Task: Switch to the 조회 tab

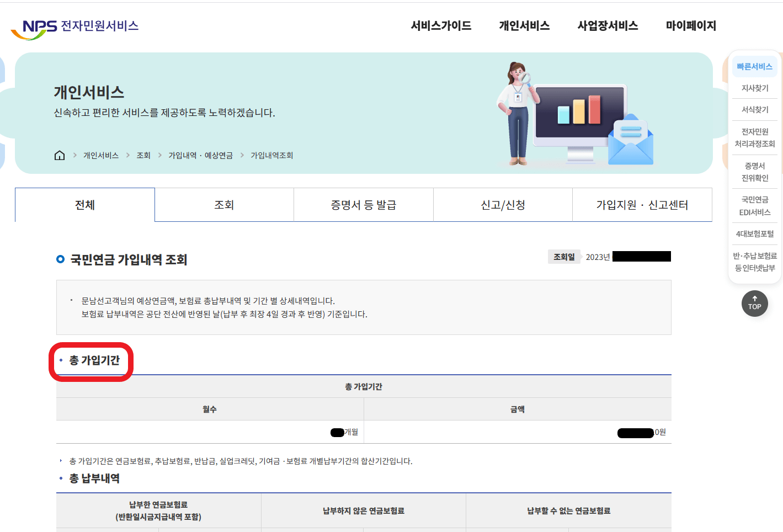Action: click(224, 204)
